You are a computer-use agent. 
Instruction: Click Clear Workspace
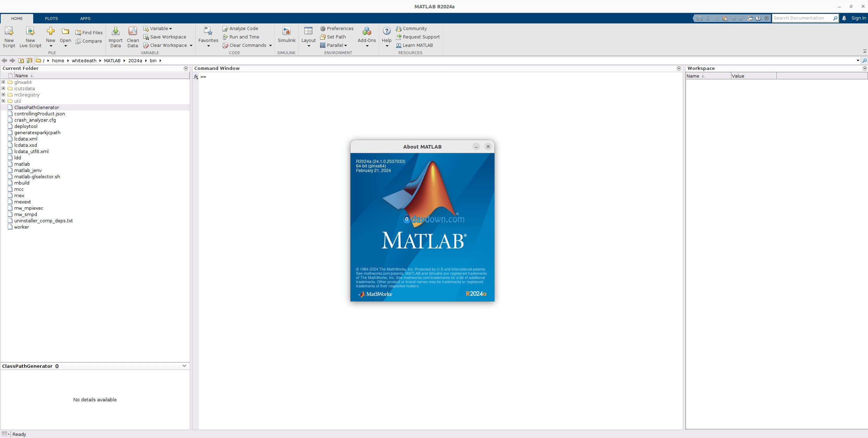coord(165,45)
